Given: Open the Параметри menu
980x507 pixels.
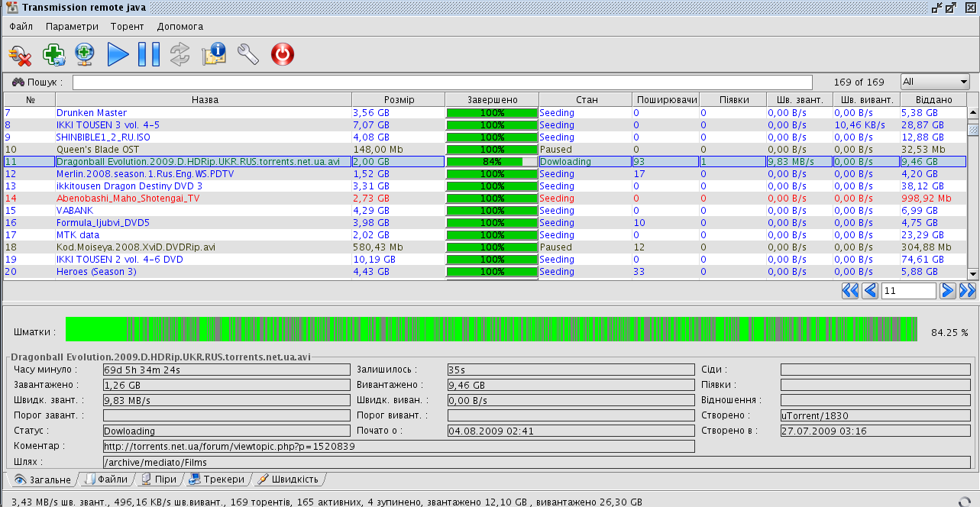Looking at the screenshot, I should (x=72, y=26).
